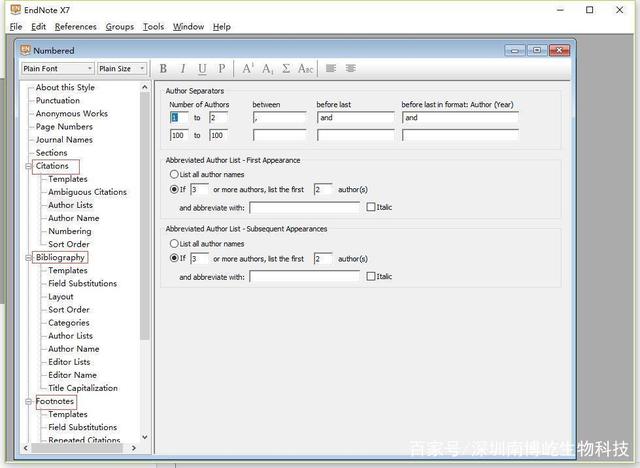Screen dimensions: 640x468
Task: Toggle Underline formatting button
Action: point(202,69)
